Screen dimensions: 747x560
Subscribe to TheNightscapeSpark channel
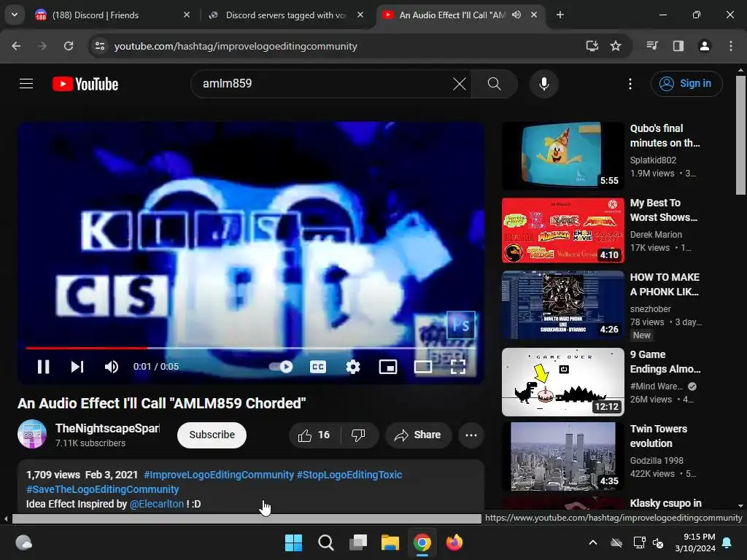click(212, 435)
